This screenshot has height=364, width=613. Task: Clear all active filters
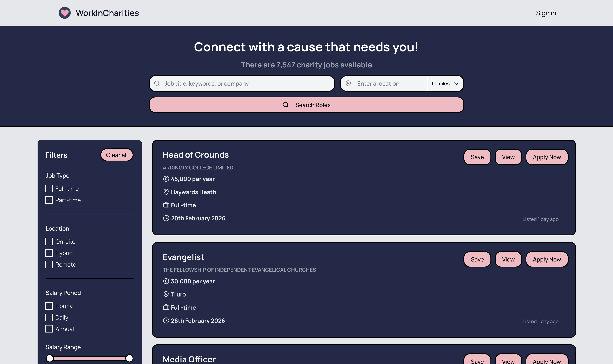pos(117,155)
